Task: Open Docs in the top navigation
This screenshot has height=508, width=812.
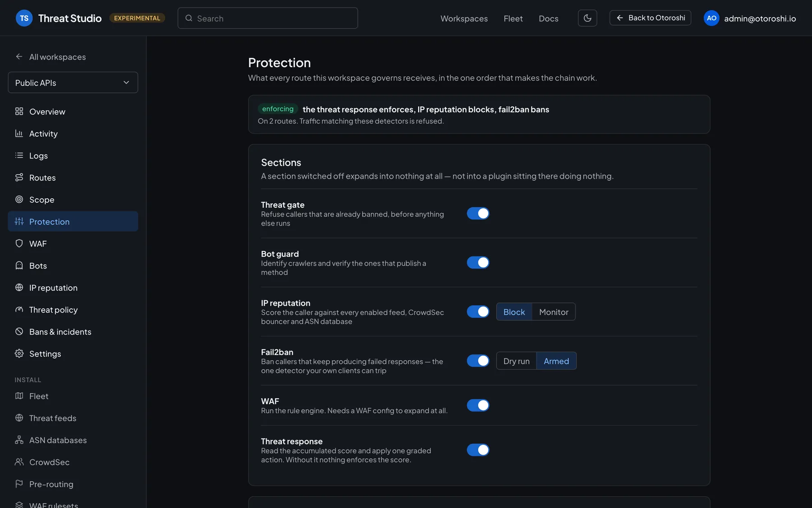Action: (x=549, y=19)
